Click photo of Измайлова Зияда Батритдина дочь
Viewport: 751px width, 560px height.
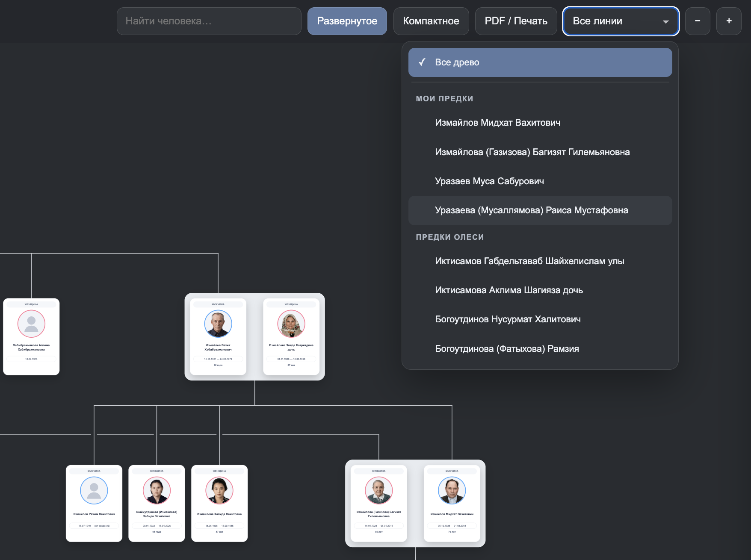[291, 324]
